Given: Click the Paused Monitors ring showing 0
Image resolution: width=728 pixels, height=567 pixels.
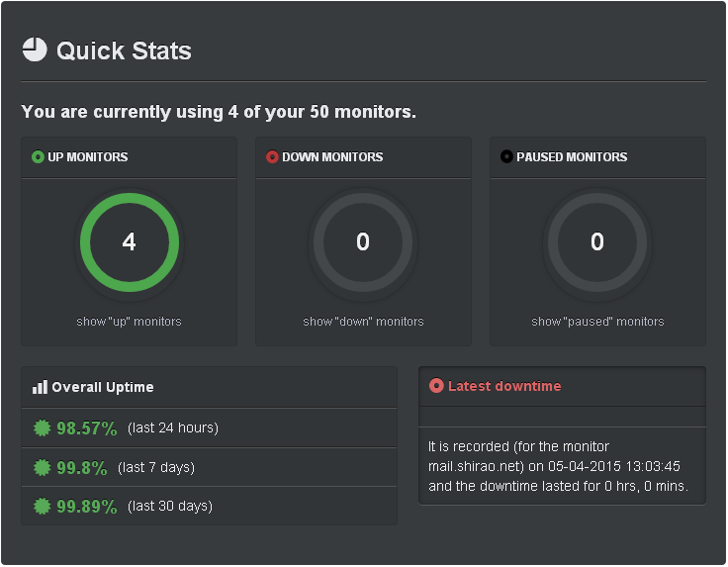Looking at the screenshot, I should point(597,242).
